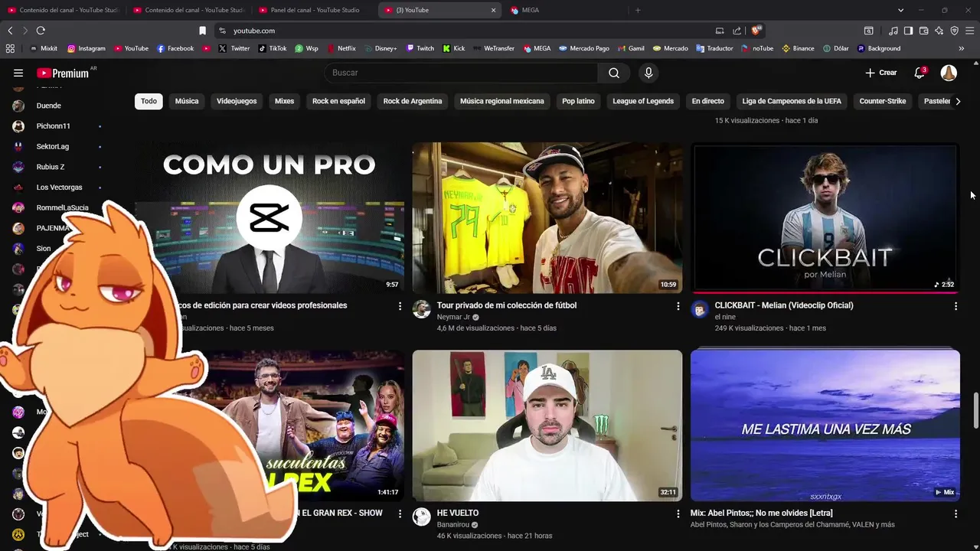Click Bananirou channel avatar
This screenshot has height=551, width=980.
(421, 517)
